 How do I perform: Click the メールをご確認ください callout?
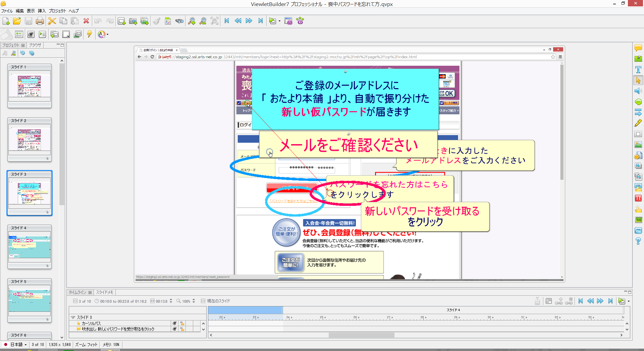coord(348,144)
